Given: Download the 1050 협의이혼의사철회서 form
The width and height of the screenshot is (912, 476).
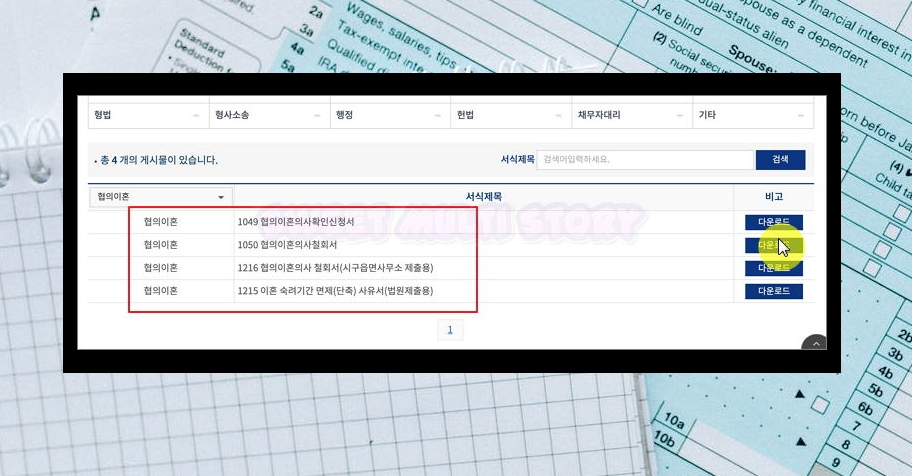Looking at the screenshot, I should [774, 245].
